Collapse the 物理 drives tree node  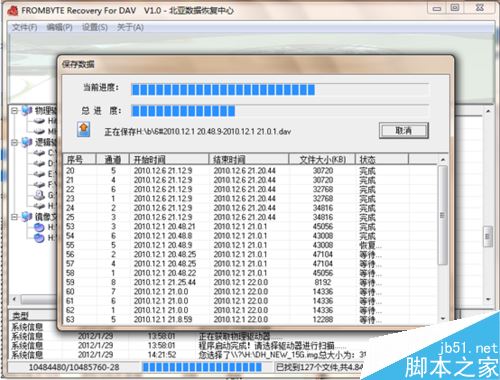[x=14, y=110]
